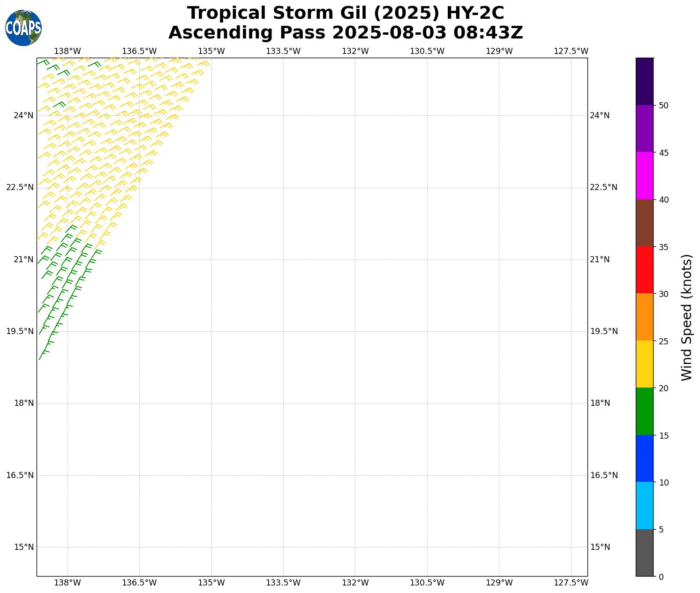
Task: Select the light blue 5–10 knots color band
Action: (x=644, y=505)
